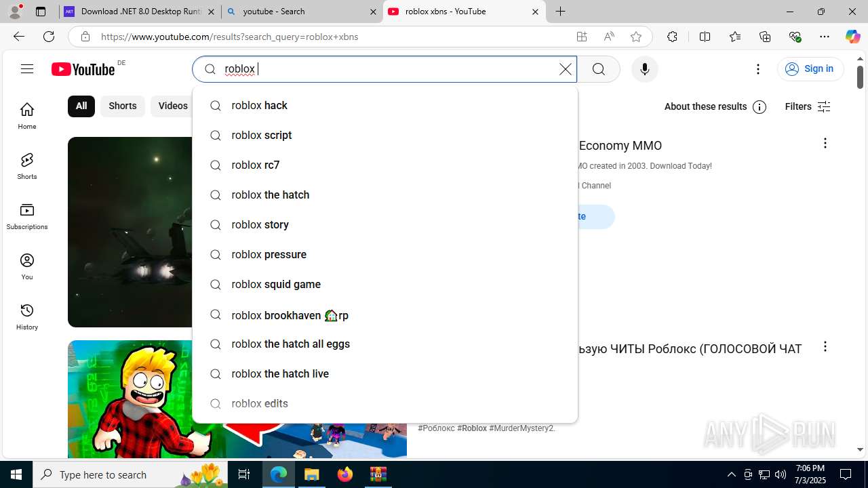
Task: Enable Read aloud in address bar
Action: 609,37
